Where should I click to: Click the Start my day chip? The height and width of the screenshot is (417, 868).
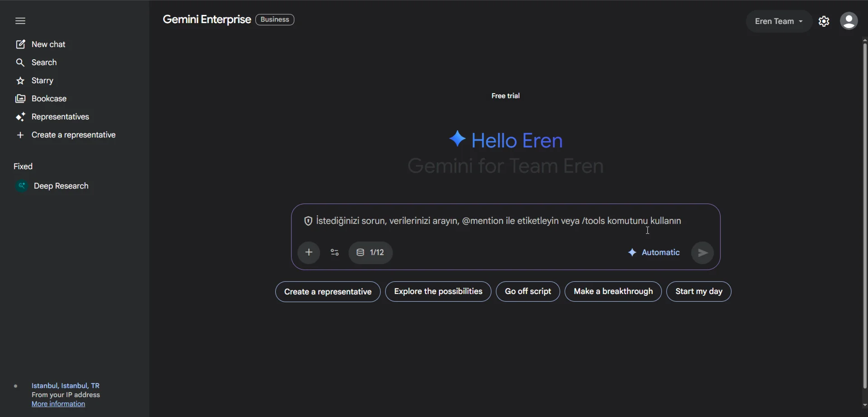coord(698,292)
